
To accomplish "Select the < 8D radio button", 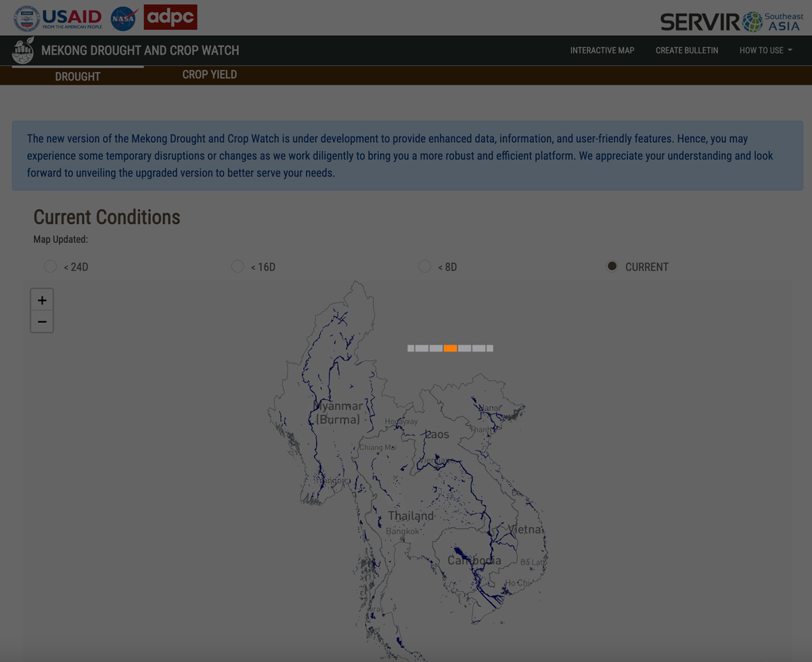I will 424,266.
